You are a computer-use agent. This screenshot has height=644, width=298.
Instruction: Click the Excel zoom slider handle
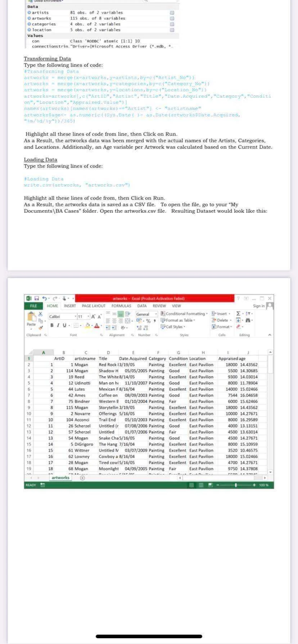(236, 485)
